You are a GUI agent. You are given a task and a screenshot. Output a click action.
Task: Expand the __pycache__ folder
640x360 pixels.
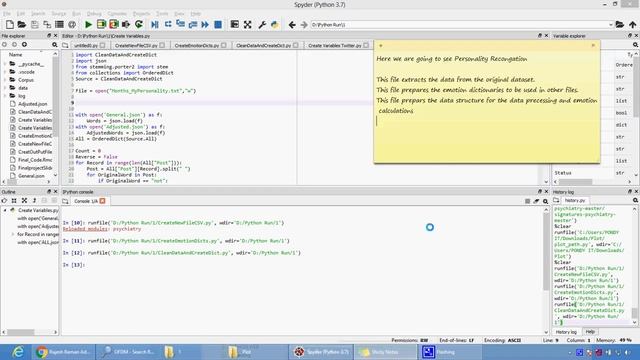[5, 64]
